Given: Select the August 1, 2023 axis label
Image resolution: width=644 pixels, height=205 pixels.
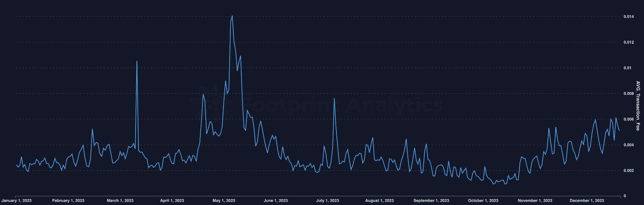Looking at the screenshot, I should (380, 201).
